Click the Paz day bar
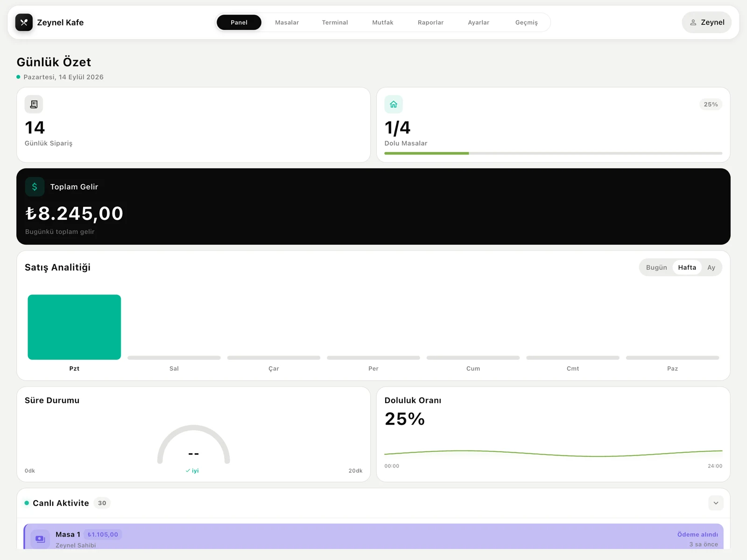Screen dimensions: 747x560 [672, 358]
